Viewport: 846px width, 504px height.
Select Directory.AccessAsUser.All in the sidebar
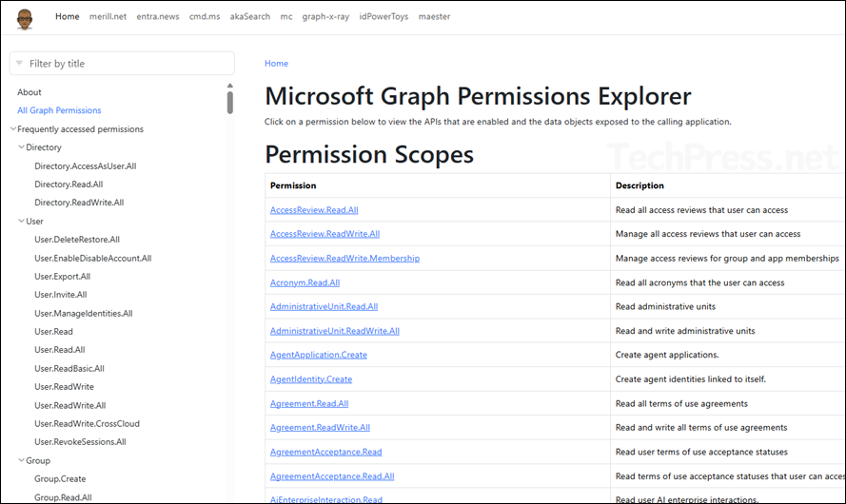coord(85,166)
